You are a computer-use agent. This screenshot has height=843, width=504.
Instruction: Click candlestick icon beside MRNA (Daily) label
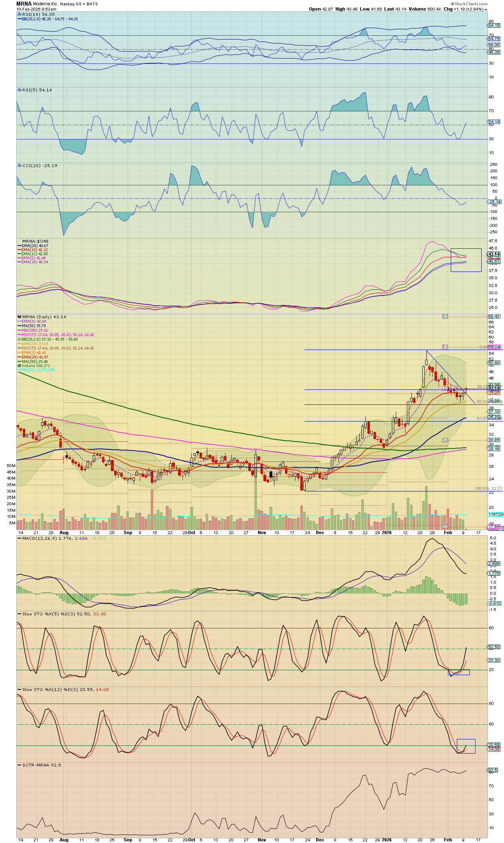pyautogui.click(x=19, y=317)
